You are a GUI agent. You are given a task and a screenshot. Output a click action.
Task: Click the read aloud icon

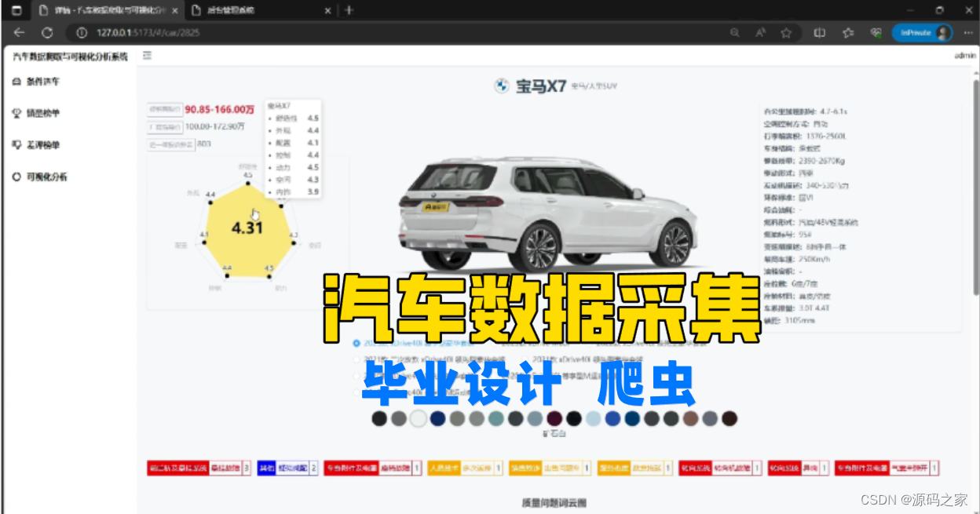pos(760,33)
